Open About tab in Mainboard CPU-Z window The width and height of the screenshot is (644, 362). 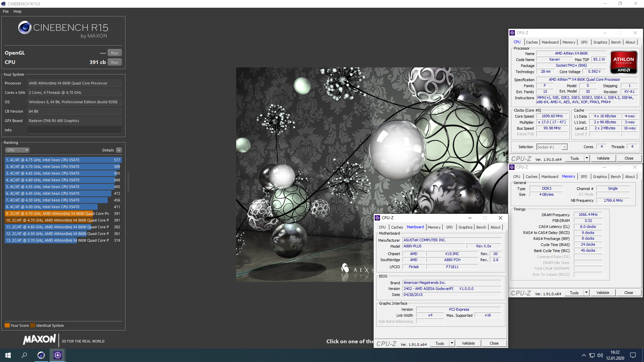[495, 227]
